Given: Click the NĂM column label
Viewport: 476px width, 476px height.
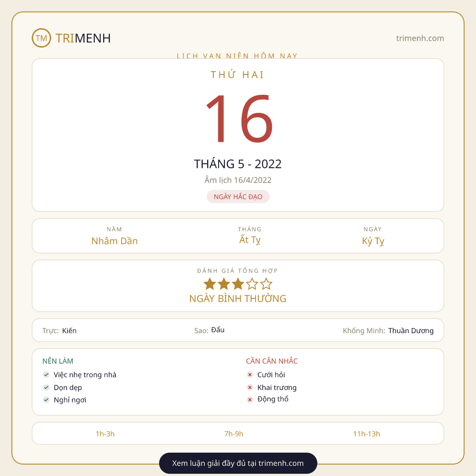Looking at the screenshot, I should (115, 229).
